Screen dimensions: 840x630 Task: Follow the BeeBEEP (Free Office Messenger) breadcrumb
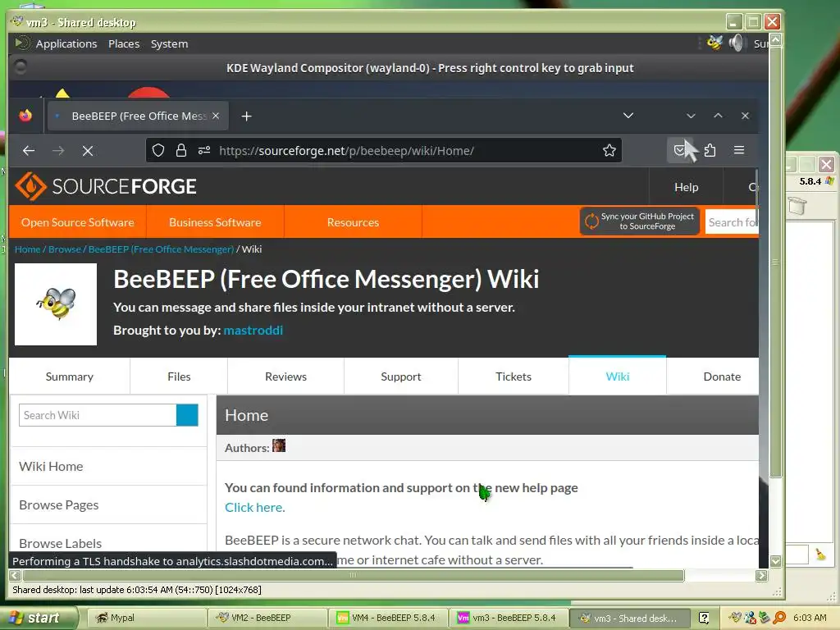[162, 249]
